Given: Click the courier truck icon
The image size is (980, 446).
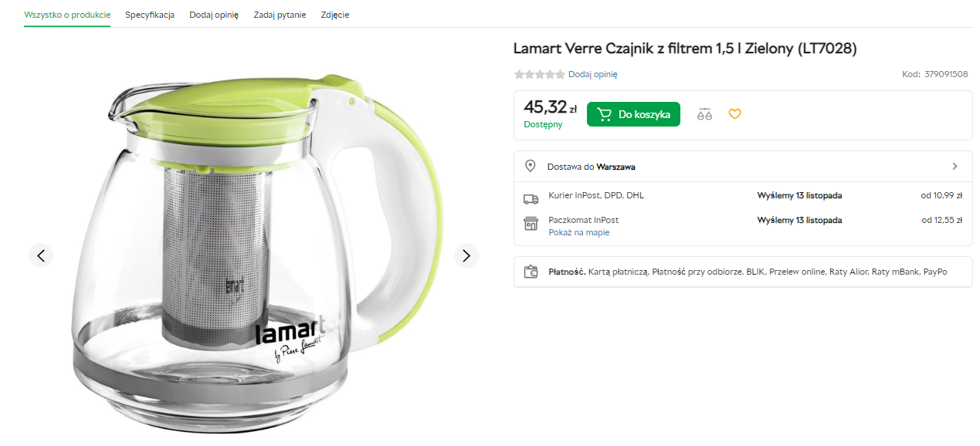Looking at the screenshot, I should 531,199.
